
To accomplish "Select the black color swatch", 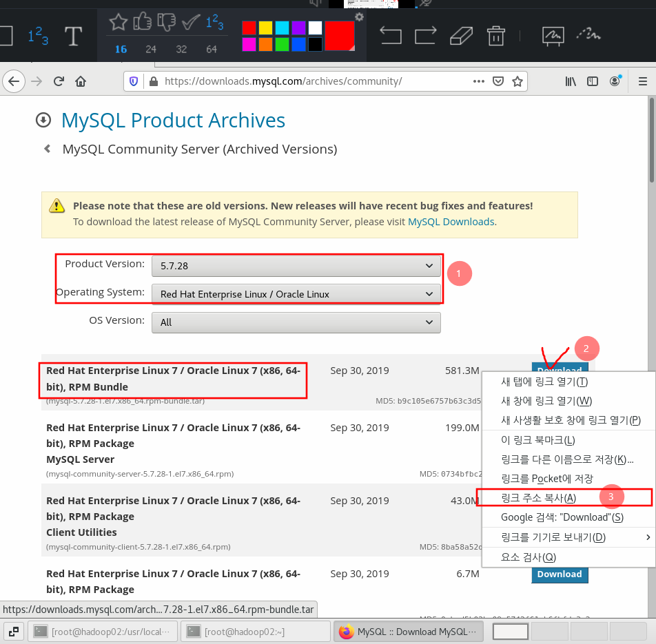I will point(315,44).
